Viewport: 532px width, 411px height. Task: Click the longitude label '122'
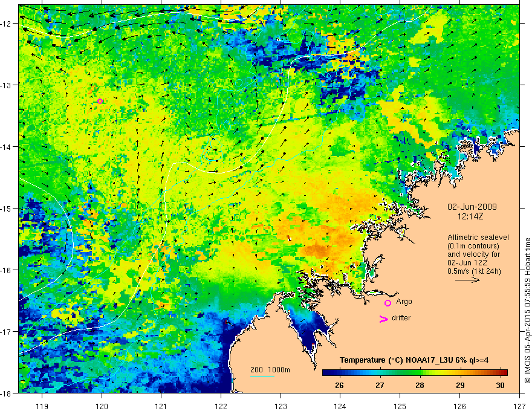pos(221,406)
